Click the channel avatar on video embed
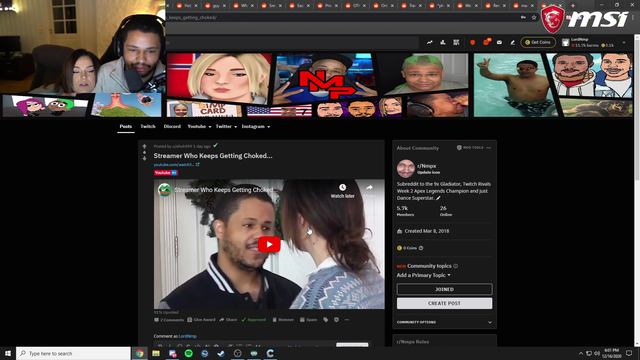Viewport: 640px width, 360px height. coord(164,190)
